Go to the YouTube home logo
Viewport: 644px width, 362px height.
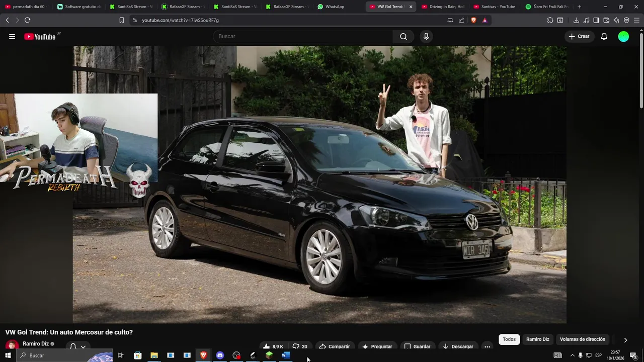point(40,36)
